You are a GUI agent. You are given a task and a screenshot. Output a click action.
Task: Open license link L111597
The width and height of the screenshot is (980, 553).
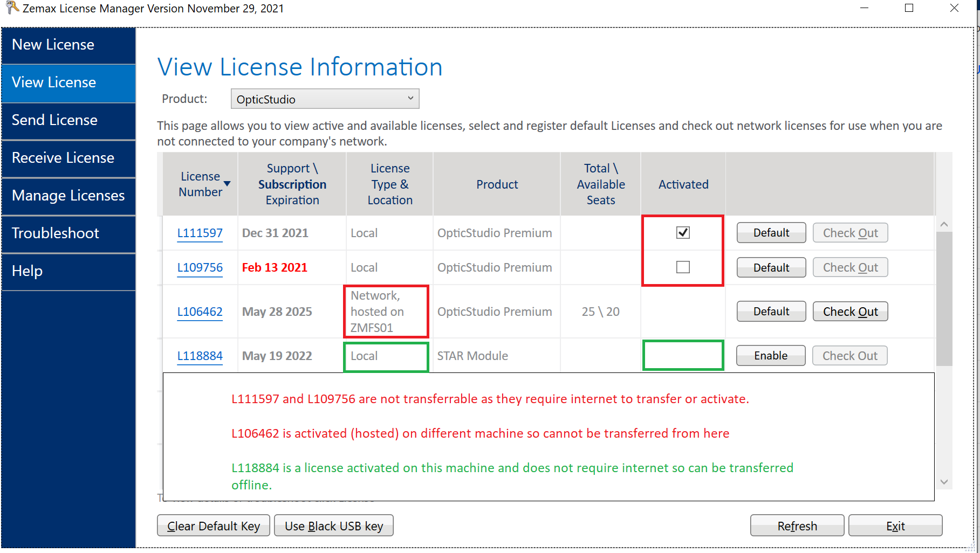click(x=200, y=233)
